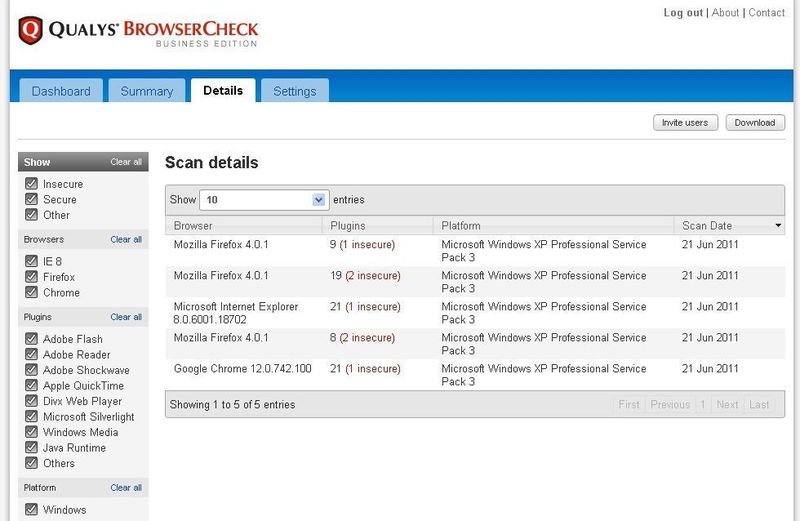Toggle the Apple QuickTime plugin checkbox
Image resolution: width=800 pixels, height=521 pixels.
click(x=31, y=385)
